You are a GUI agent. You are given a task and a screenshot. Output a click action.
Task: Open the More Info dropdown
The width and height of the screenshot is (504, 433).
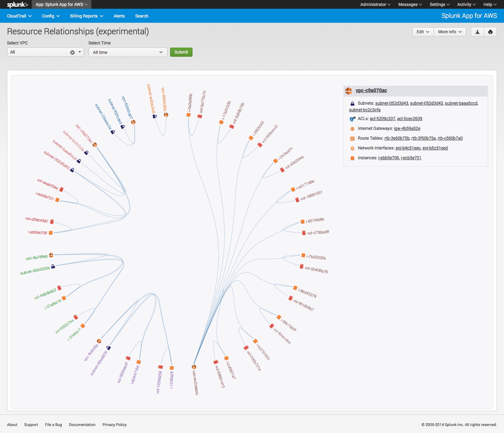tap(450, 32)
